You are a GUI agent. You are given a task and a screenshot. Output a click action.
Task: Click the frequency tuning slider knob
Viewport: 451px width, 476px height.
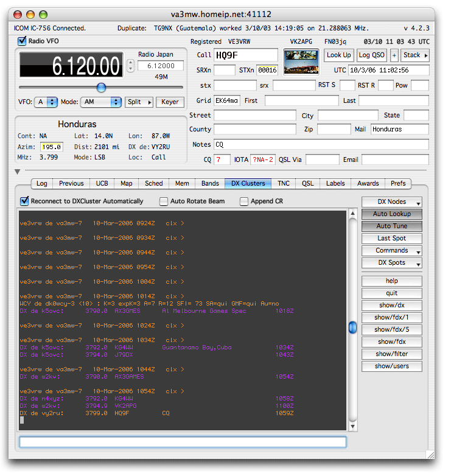(101, 88)
